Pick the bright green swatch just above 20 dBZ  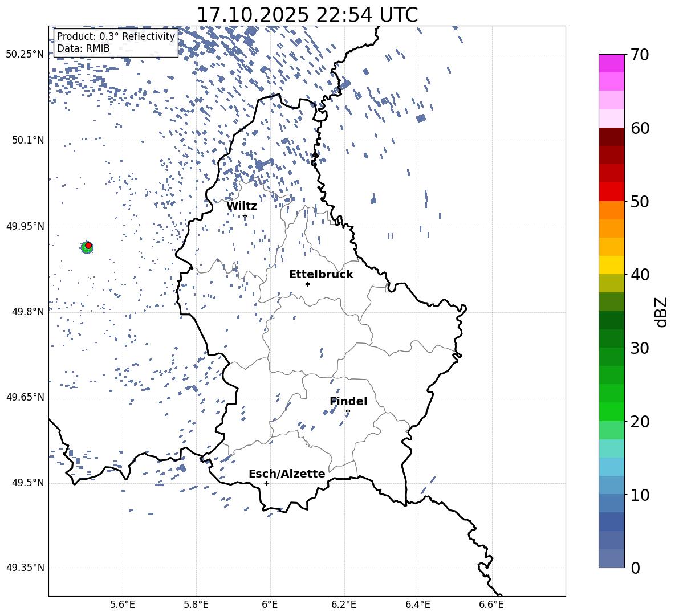(x=611, y=411)
